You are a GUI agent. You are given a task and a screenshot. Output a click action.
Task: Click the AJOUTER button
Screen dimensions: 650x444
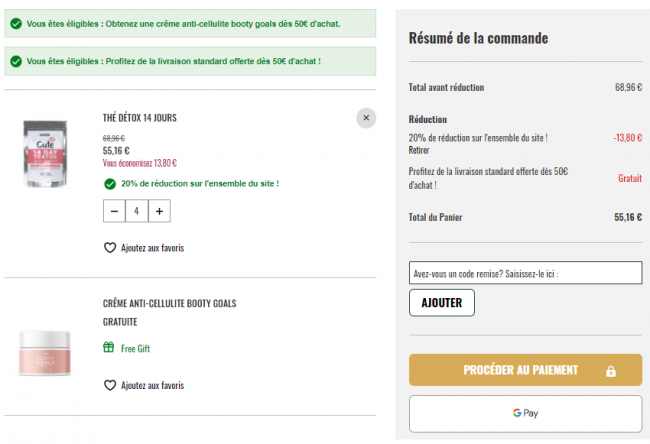coord(442,303)
